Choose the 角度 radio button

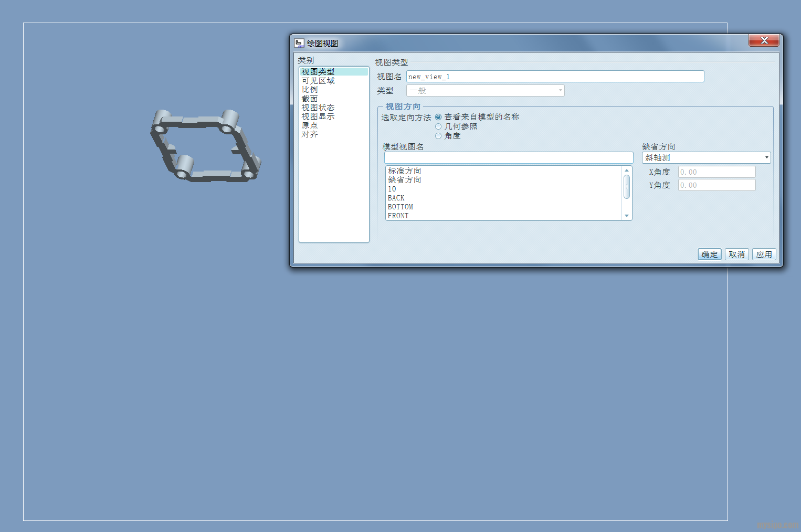point(438,136)
